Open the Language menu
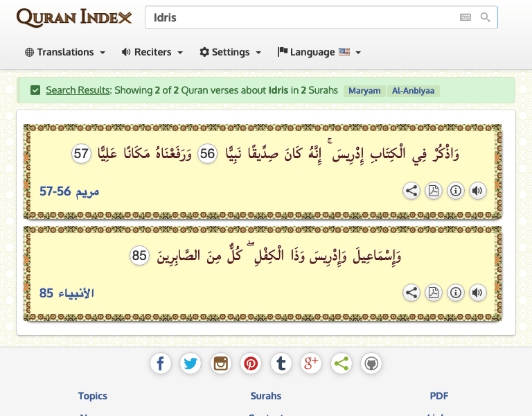The width and height of the screenshot is (532, 416). (x=319, y=52)
